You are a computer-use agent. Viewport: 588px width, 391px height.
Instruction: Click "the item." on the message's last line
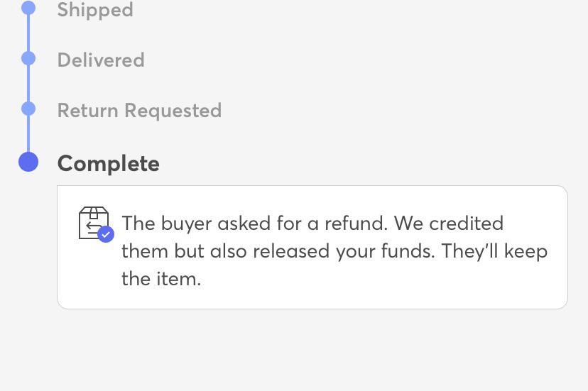[161, 279]
